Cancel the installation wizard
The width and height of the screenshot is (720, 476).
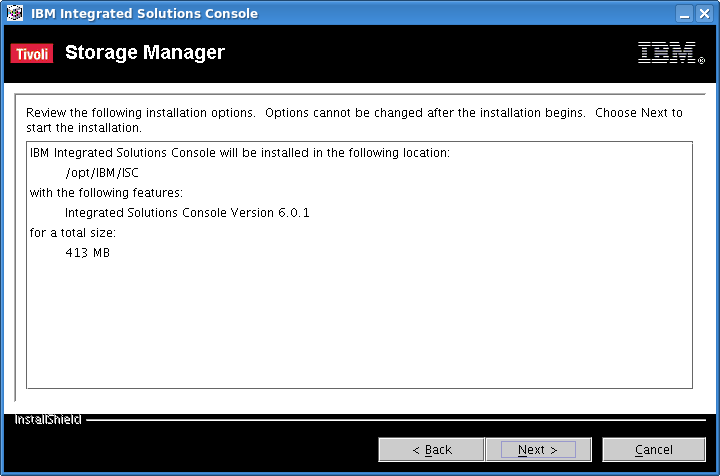pos(653,449)
